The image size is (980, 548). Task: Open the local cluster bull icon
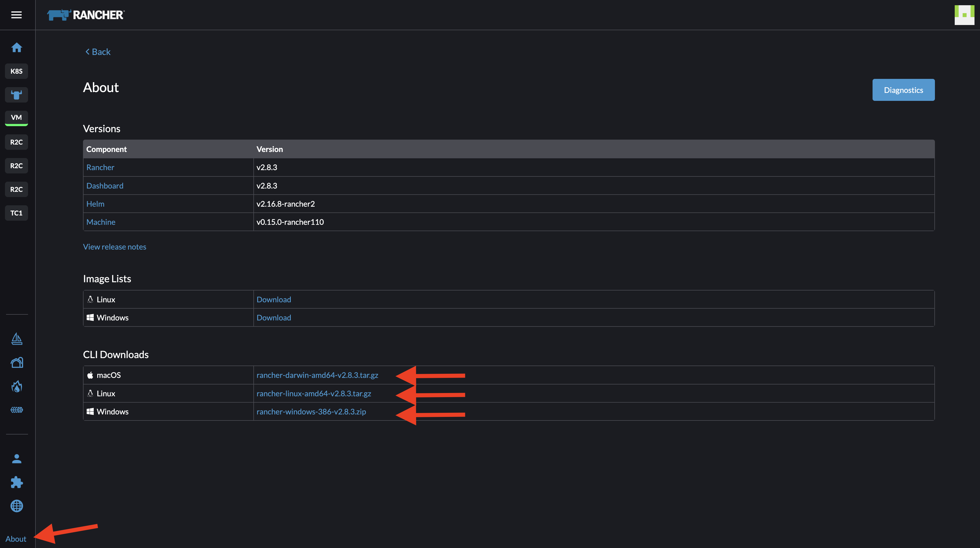pos(16,95)
